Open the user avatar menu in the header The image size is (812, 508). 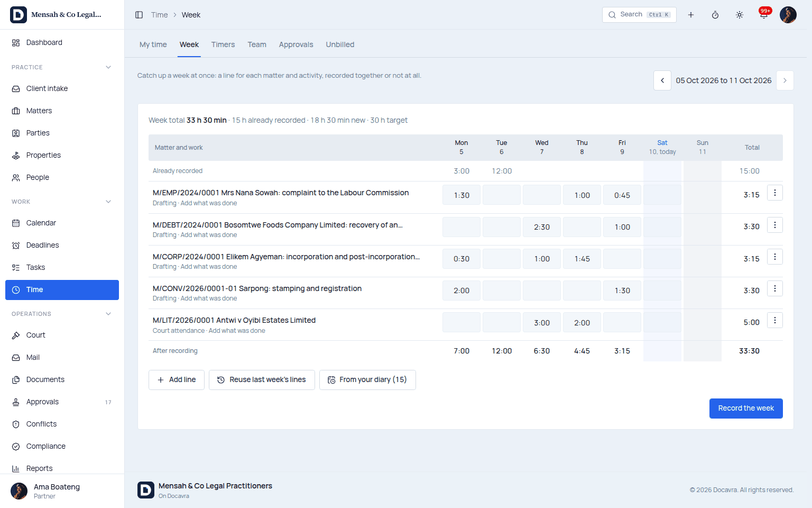[788, 15]
